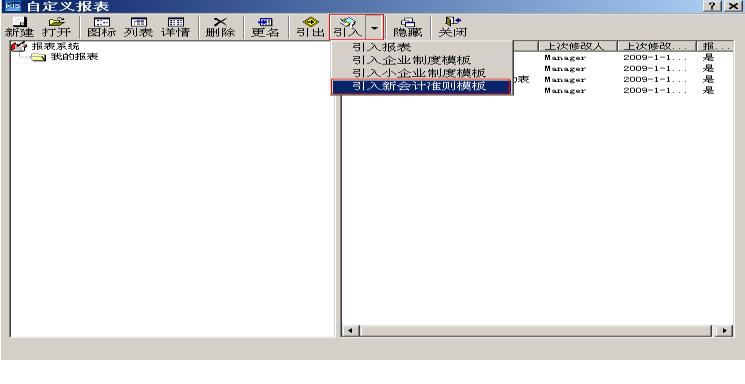Click the horizontal scrollbar right arrow
745x384 pixels.
click(724, 330)
